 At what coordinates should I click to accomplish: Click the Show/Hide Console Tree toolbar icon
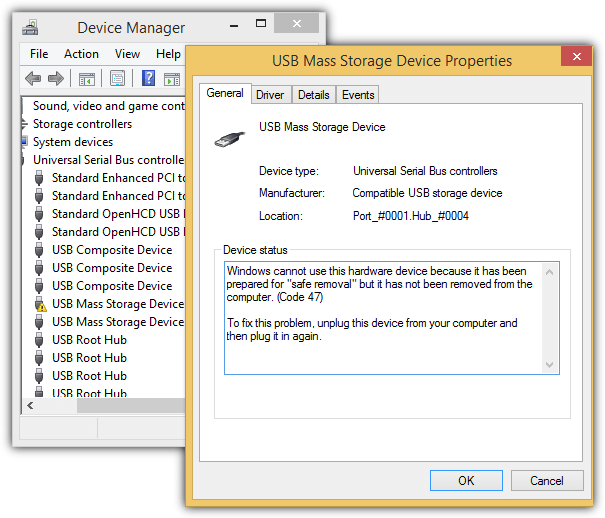click(x=87, y=78)
